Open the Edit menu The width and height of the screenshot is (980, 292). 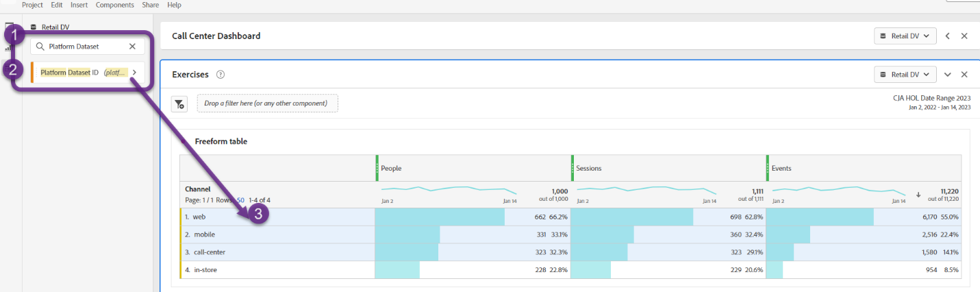click(x=57, y=5)
